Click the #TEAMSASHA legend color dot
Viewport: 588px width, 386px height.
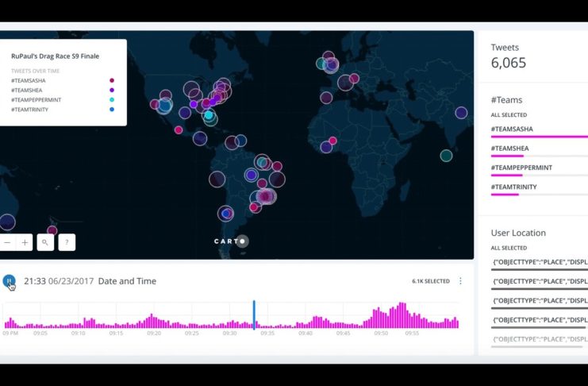112,80
